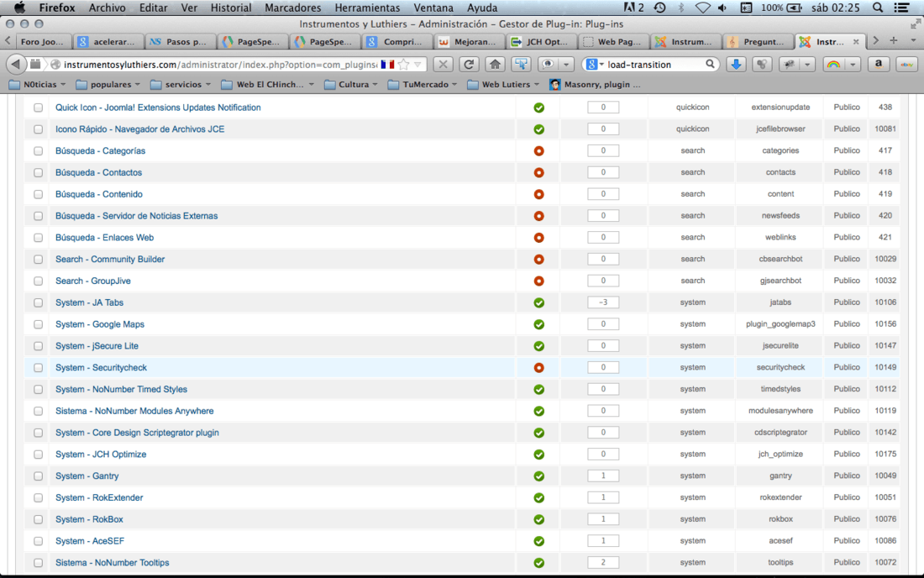
Task: Open Search - GroupJive plugin link
Action: [x=93, y=281]
